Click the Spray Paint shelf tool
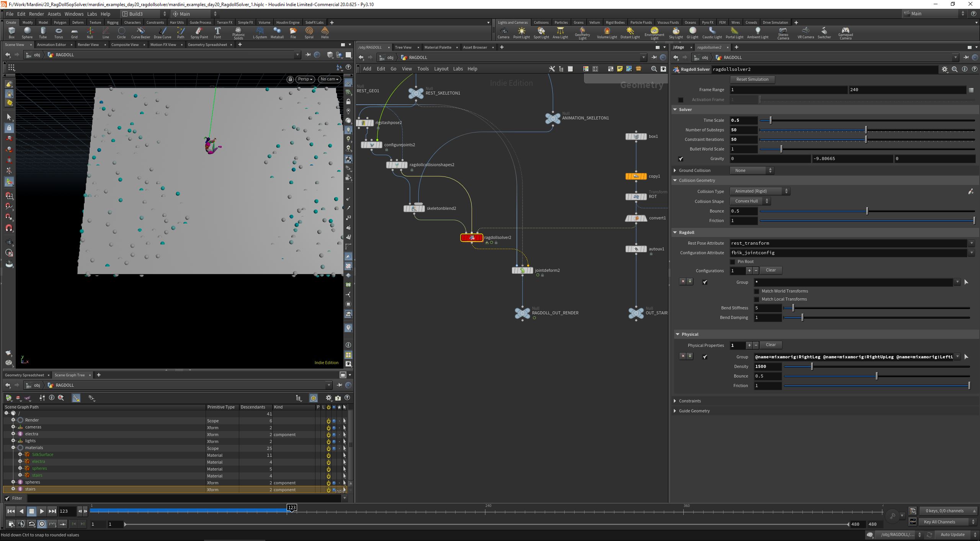The image size is (980, 541). click(199, 33)
